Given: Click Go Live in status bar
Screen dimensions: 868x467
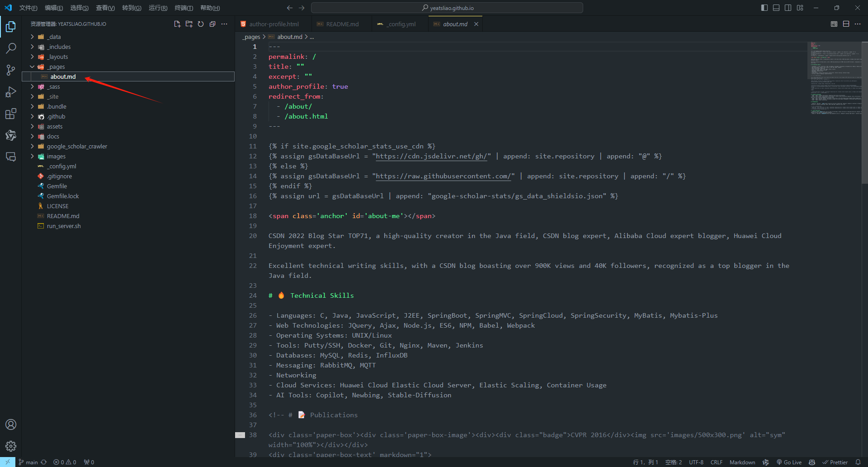Looking at the screenshot, I should (789, 462).
